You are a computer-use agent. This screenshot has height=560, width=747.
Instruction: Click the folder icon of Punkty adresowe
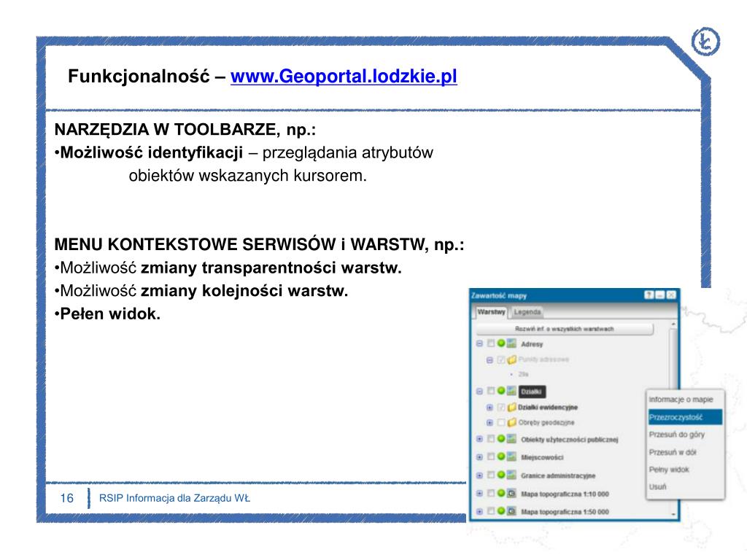[x=511, y=359]
